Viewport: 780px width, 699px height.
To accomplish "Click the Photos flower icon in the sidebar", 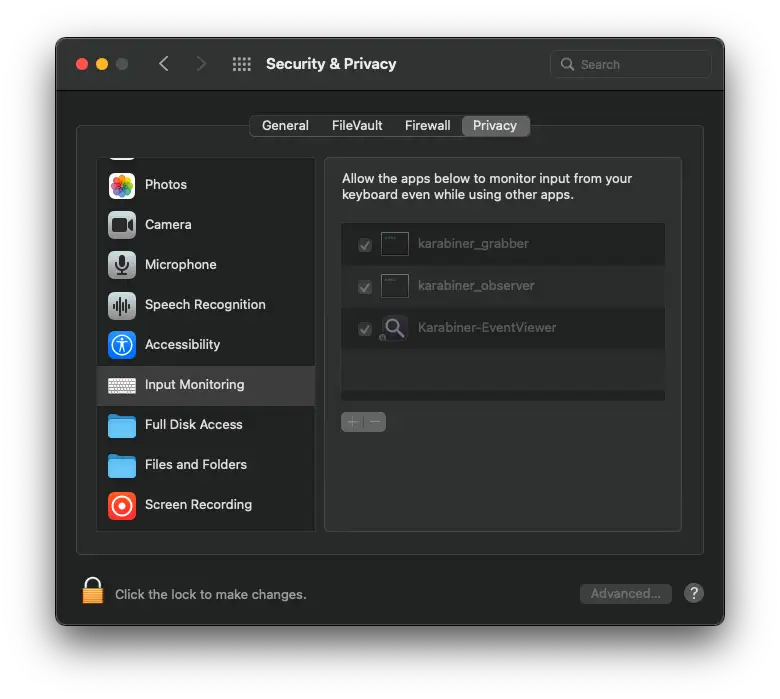I will point(122,186).
